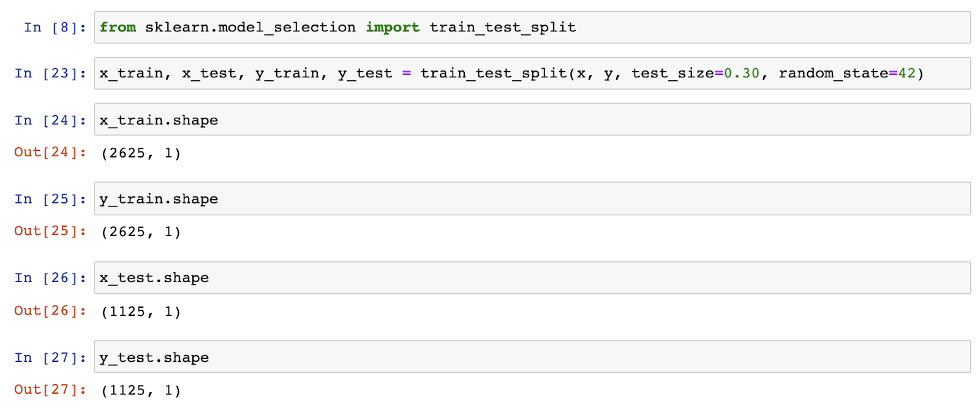Click the Out[25] output prompt

click(50, 231)
